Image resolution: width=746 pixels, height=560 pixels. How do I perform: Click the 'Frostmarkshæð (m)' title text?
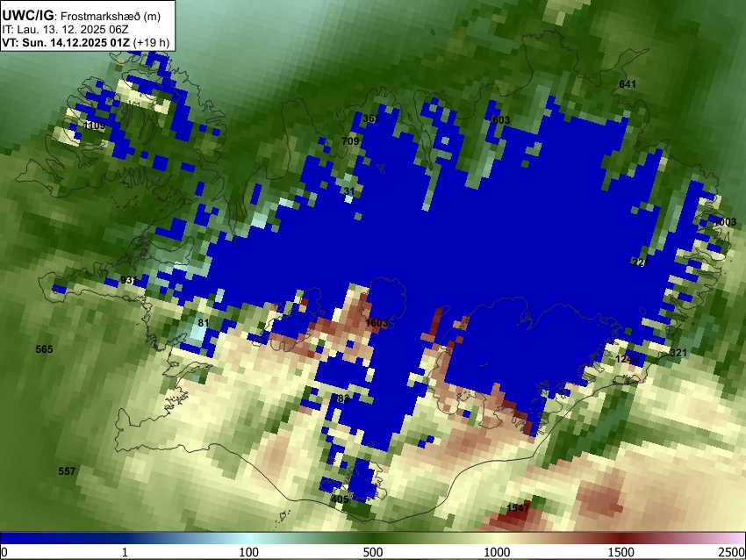pyautogui.click(x=111, y=16)
